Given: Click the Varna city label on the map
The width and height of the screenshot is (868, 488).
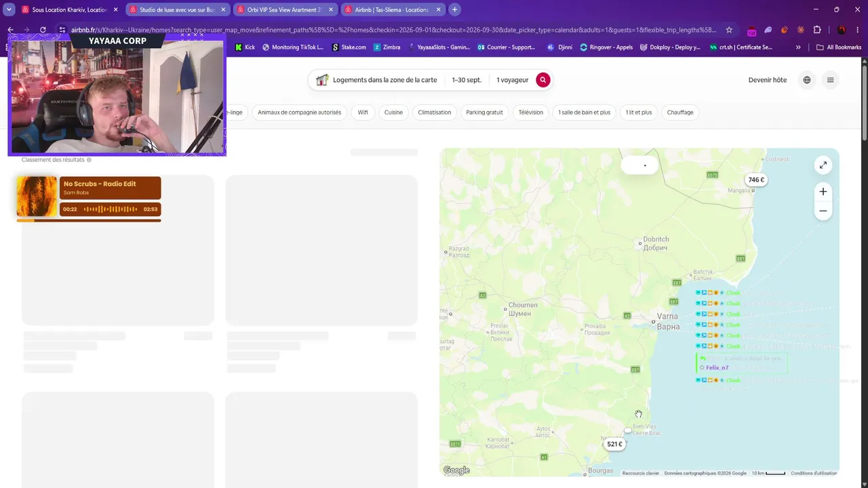Looking at the screenshot, I should point(668,321).
